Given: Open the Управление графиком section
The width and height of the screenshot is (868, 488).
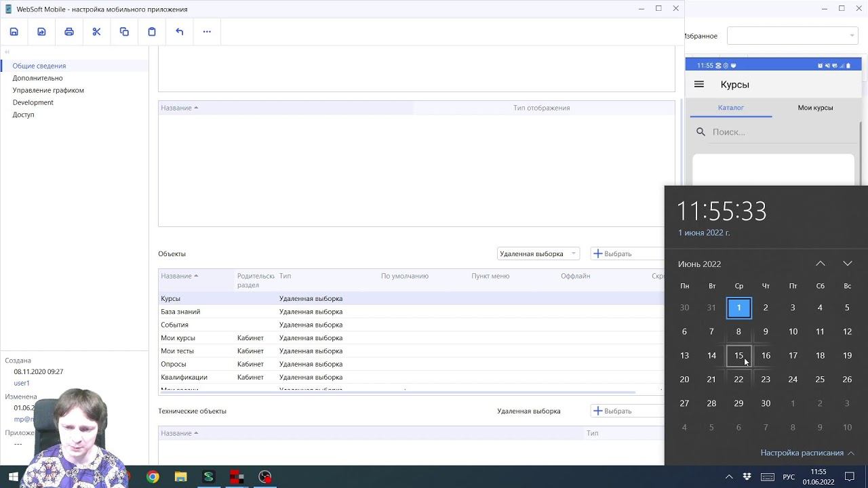Looking at the screenshot, I should tap(48, 90).
